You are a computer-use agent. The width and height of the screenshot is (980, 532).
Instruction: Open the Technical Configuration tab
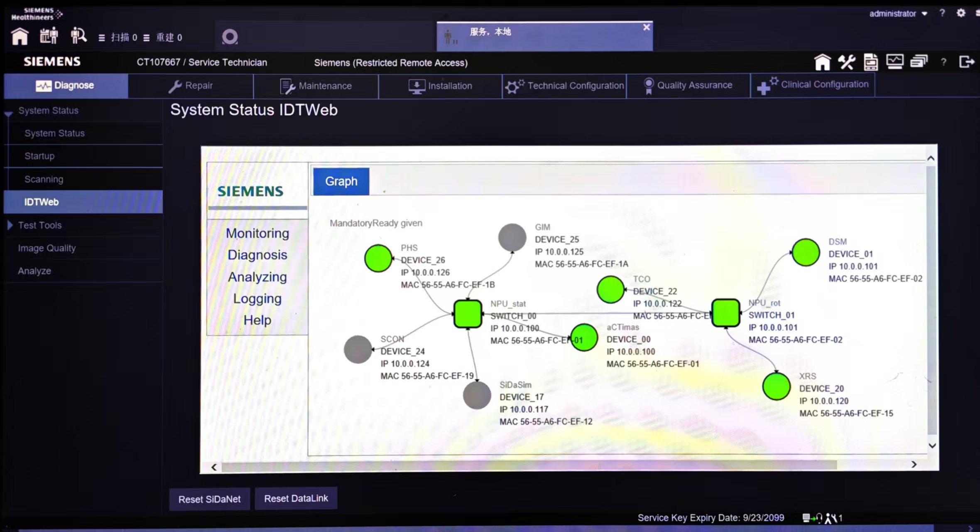pos(564,86)
